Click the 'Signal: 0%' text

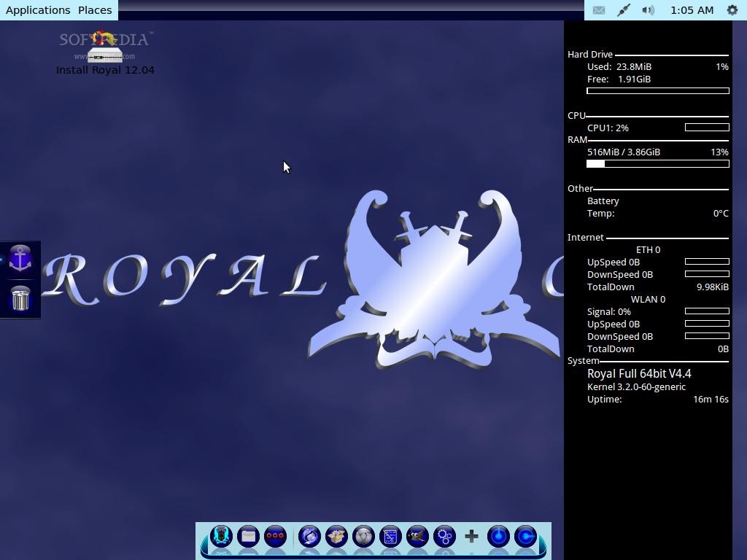tap(608, 311)
